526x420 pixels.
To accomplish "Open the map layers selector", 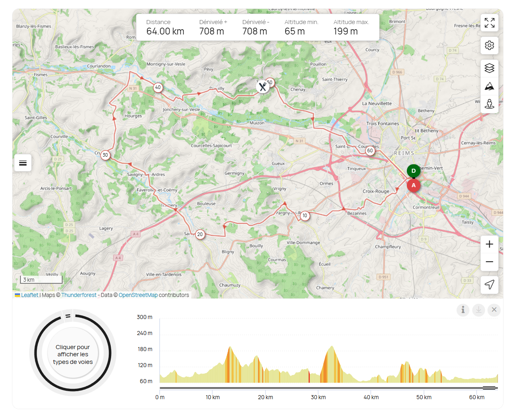I will (x=489, y=68).
